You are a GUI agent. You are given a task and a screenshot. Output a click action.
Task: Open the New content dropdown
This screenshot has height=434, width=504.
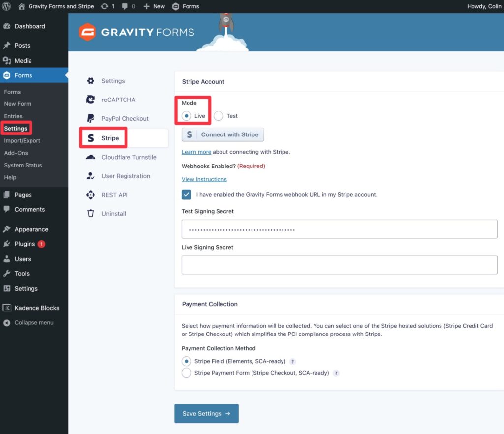tap(154, 6)
